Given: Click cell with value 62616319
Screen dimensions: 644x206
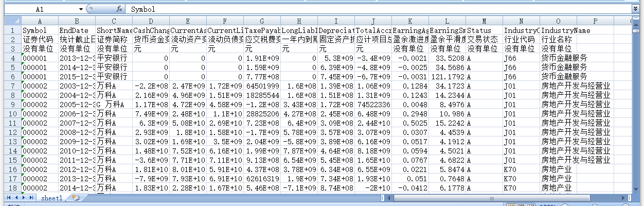Looking at the screenshot, I should click(262, 179).
